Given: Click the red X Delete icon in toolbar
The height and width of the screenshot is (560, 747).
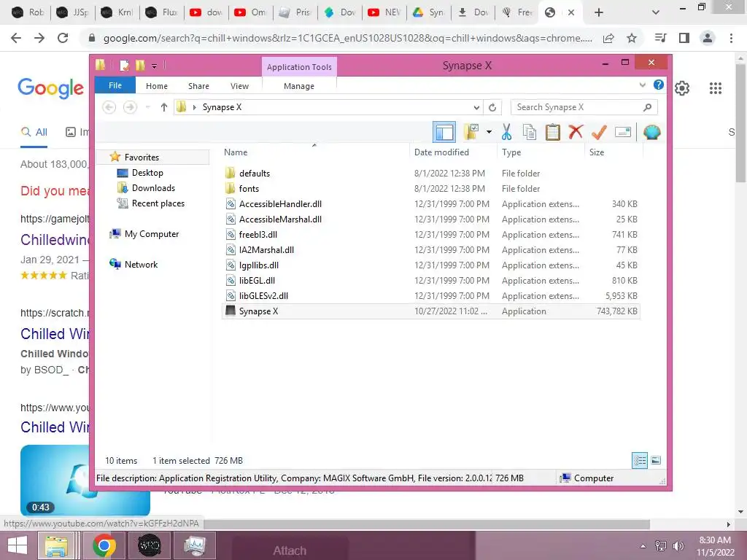Looking at the screenshot, I should point(576,131).
